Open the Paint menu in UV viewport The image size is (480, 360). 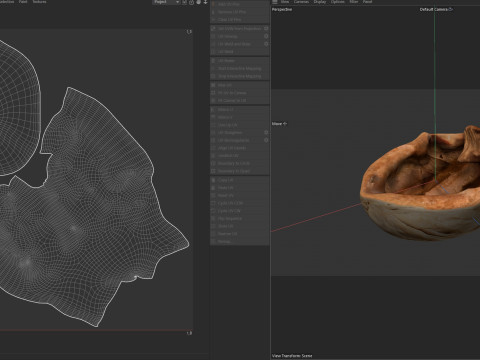coord(23,2)
